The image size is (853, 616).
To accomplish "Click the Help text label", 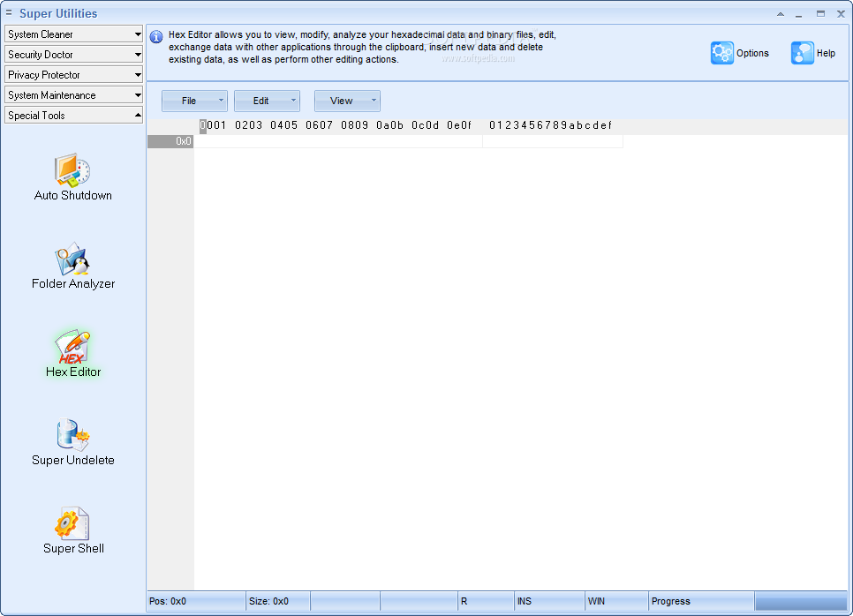I will (826, 53).
